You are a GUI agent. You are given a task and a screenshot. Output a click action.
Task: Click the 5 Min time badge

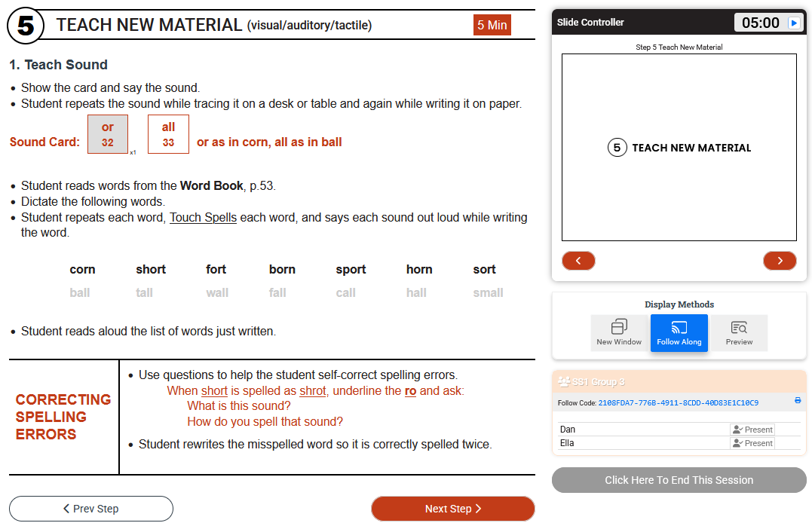[x=492, y=25]
